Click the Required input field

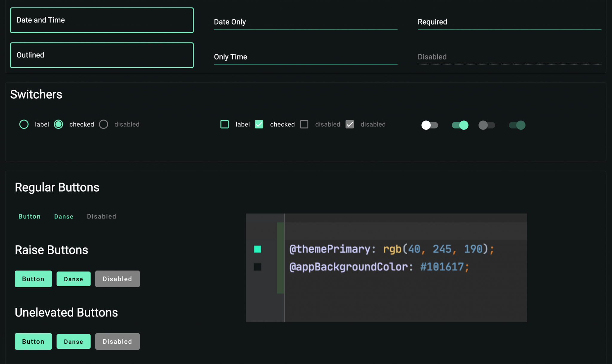[509, 22]
